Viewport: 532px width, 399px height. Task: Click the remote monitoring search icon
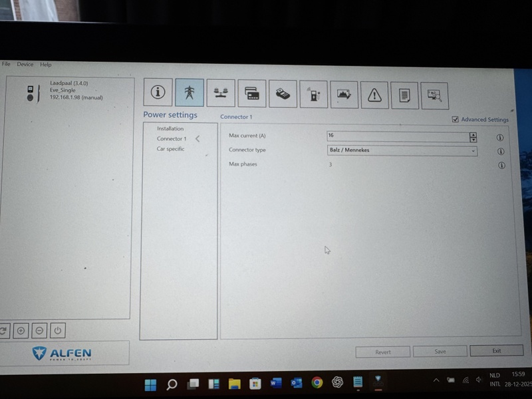pyautogui.click(x=434, y=93)
